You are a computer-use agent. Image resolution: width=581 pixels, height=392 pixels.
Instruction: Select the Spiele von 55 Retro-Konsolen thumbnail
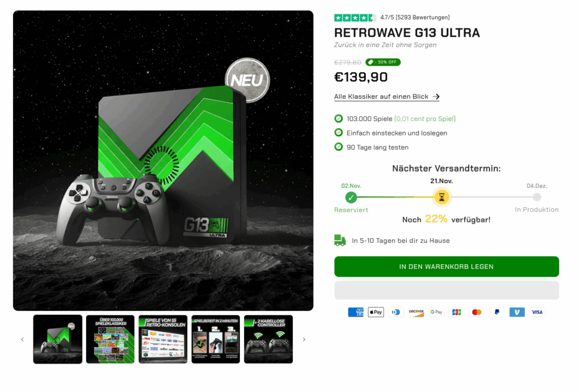tap(163, 339)
